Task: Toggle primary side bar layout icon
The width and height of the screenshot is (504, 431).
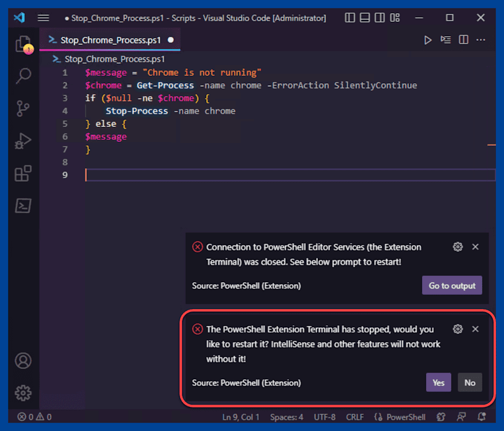Action: click(350, 18)
